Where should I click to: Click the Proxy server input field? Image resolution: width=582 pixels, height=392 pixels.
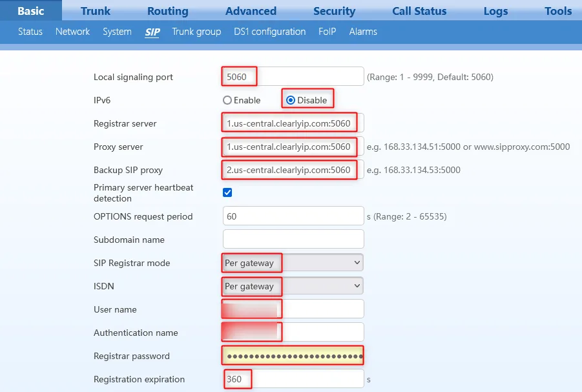point(293,147)
